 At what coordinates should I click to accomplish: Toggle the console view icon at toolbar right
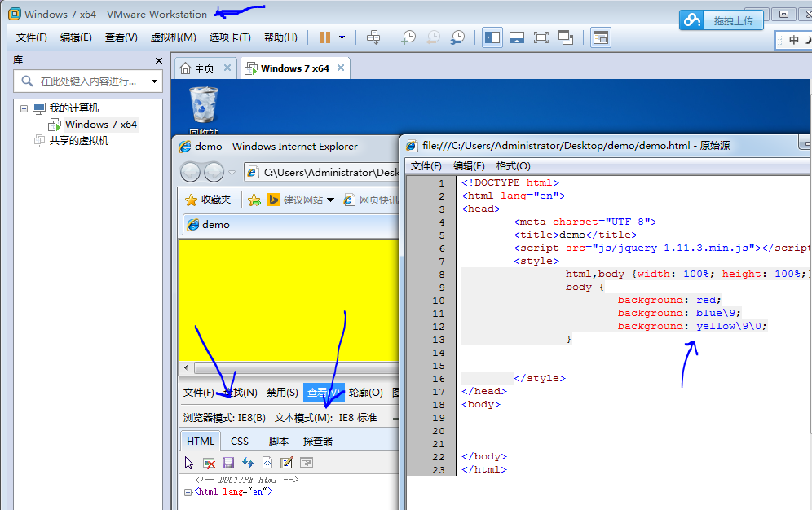tap(601, 37)
